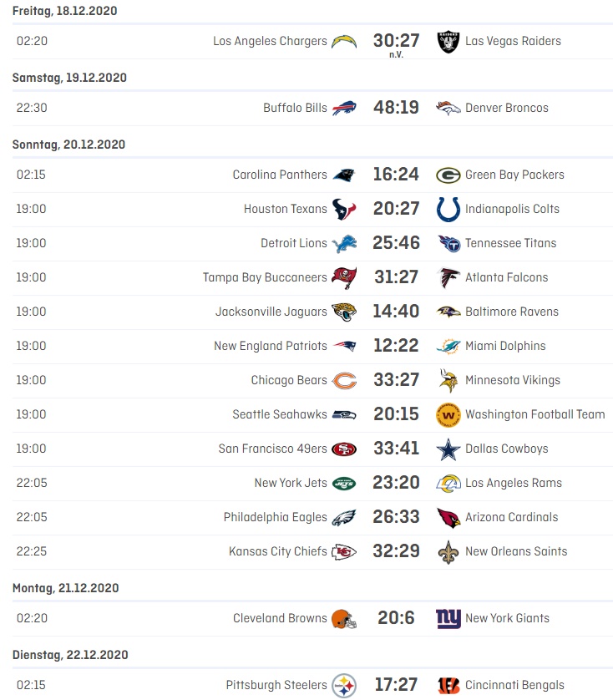The image size is (613, 700).
Task: Click the Pittsburgh Steelers logo
Action: [344, 686]
